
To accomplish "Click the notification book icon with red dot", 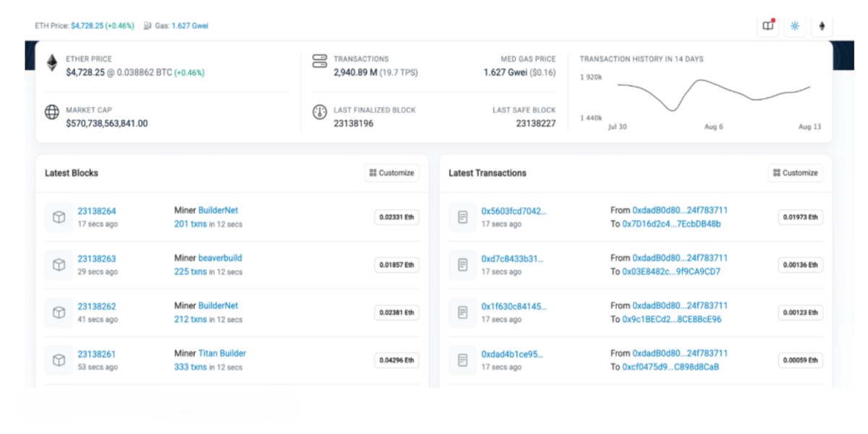I will tap(768, 26).
